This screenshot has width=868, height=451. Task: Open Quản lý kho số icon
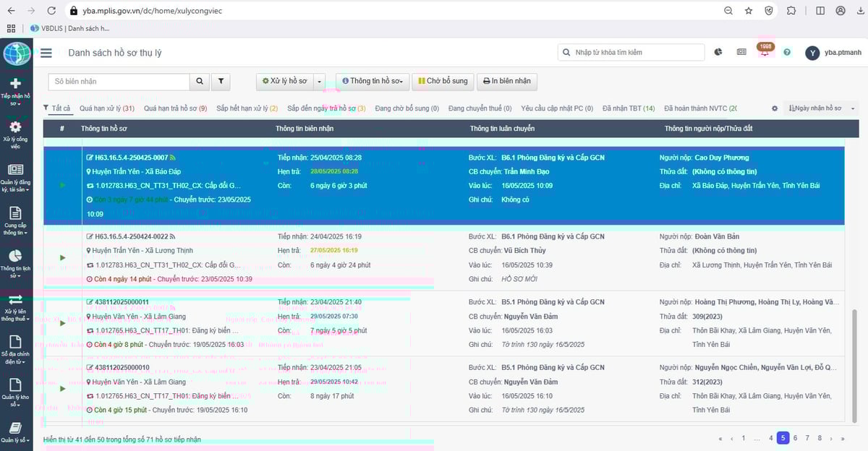(x=16, y=385)
